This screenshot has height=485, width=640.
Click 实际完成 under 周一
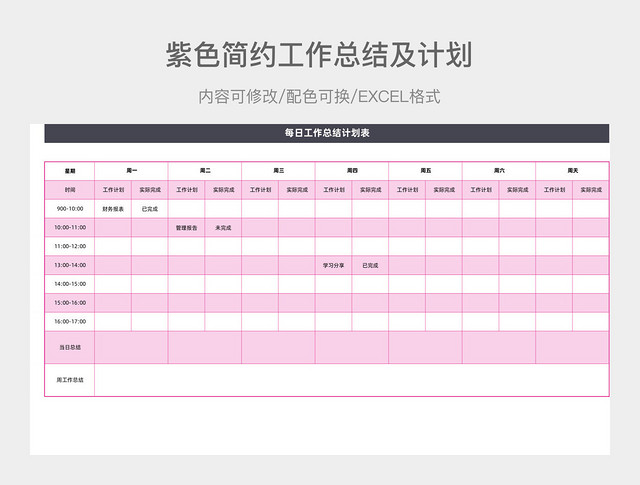(150, 190)
